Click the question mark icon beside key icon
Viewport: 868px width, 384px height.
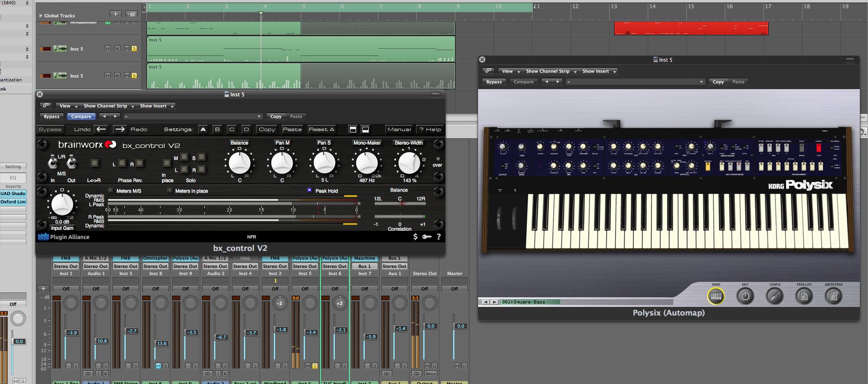pos(439,237)
